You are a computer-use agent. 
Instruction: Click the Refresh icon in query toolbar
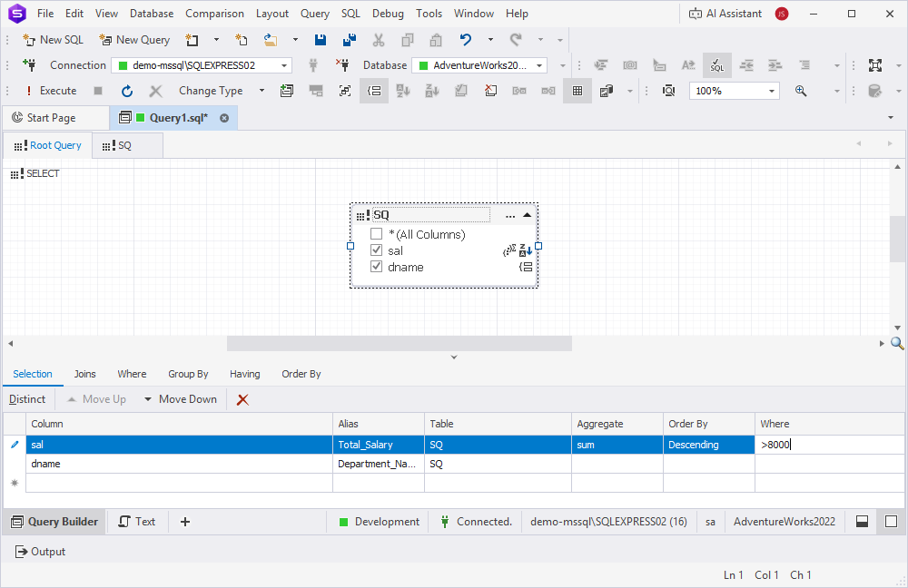pos(127,91)
